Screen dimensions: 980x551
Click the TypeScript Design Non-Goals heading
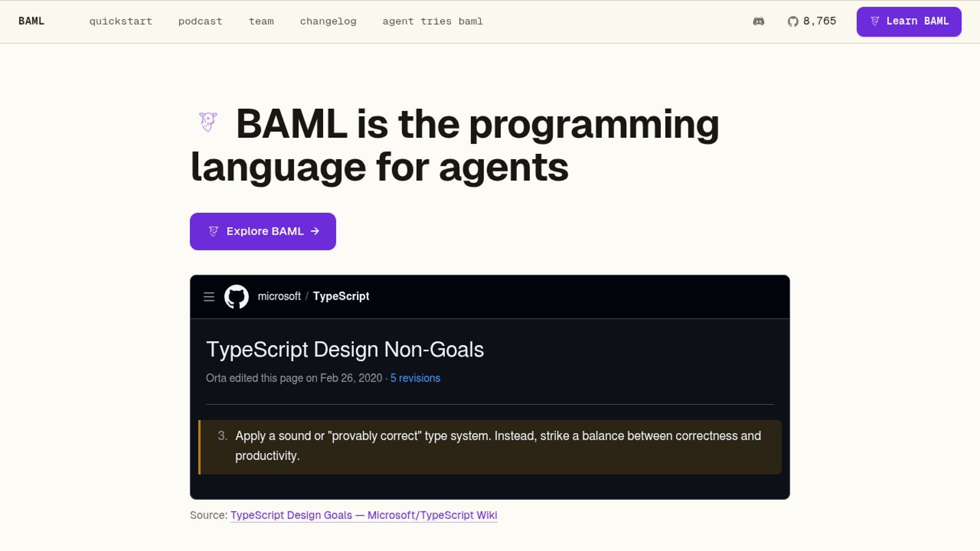[x=345, y=349]
